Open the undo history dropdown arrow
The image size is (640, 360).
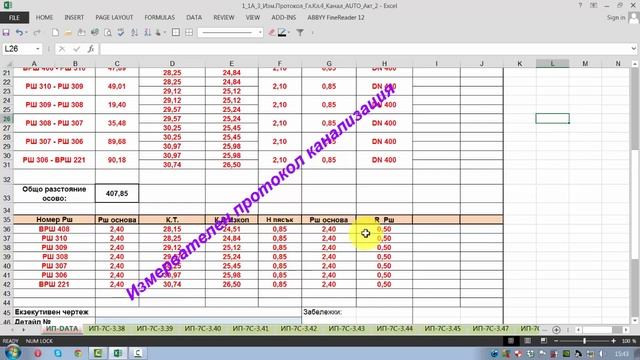click(26, 33)
